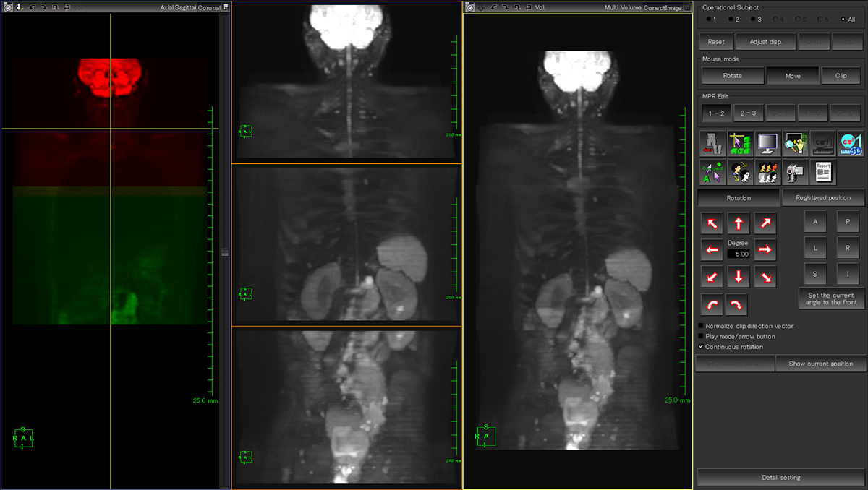Screen dimensions: 868x490
Task: Open the body region shift tool icon
Action: coord(712,144)
